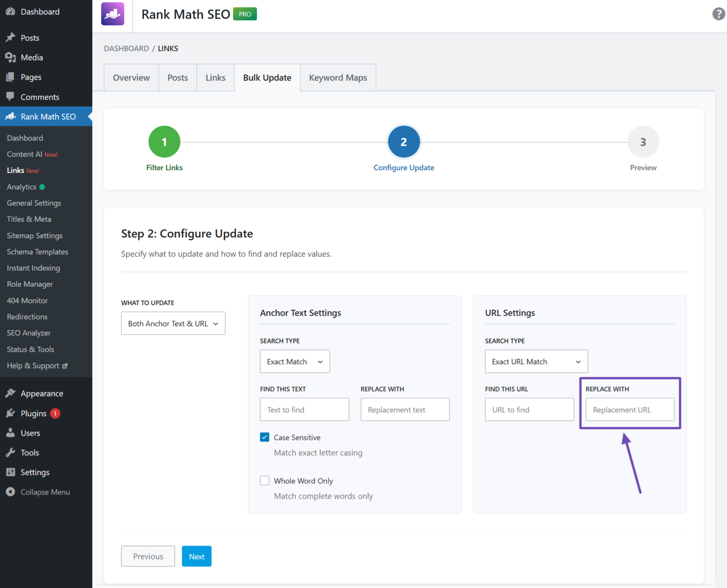Select the Users icon in sidebar

tap(10, 432)
